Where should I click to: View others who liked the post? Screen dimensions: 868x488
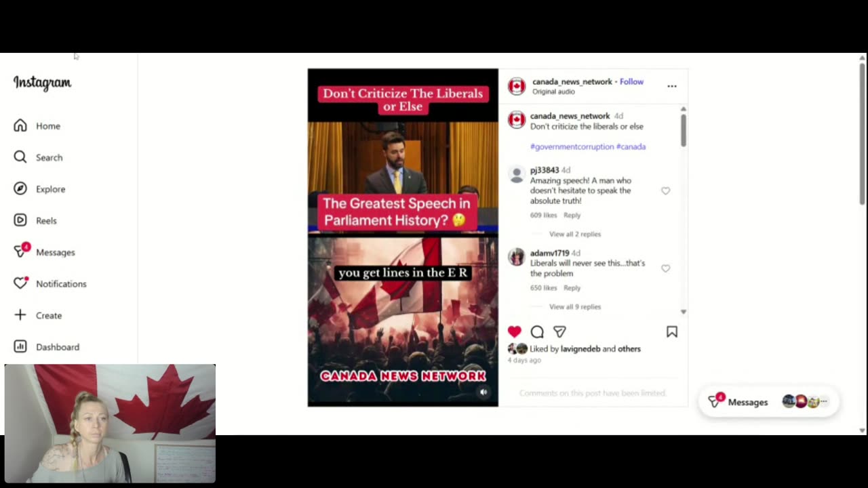click(x=629, y=349)
